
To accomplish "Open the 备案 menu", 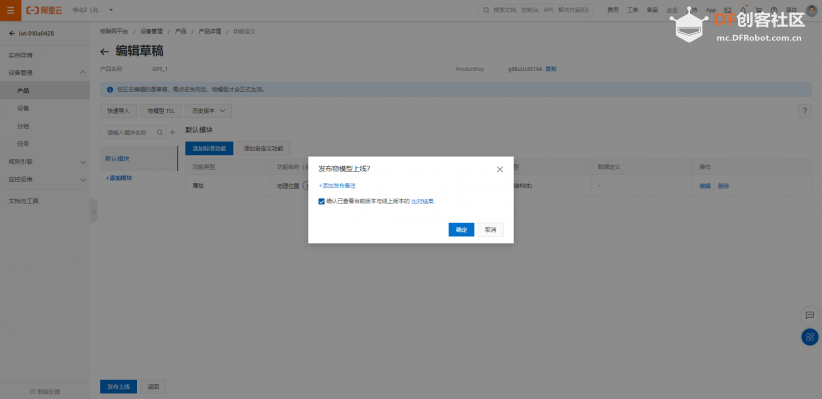I will [x=652, y=10].
